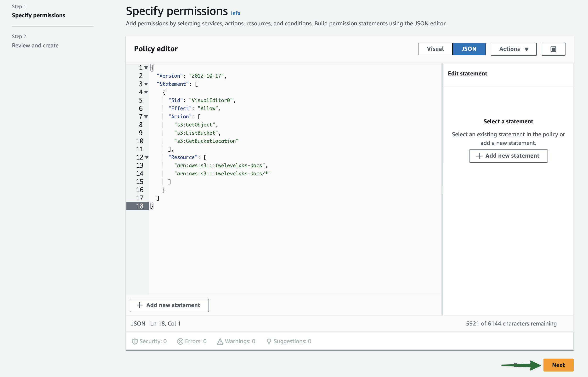The width and height of the screenshot is (588, 377).
Task: Collapse the Statement array on line 3
Action: [x=146, y=84]
